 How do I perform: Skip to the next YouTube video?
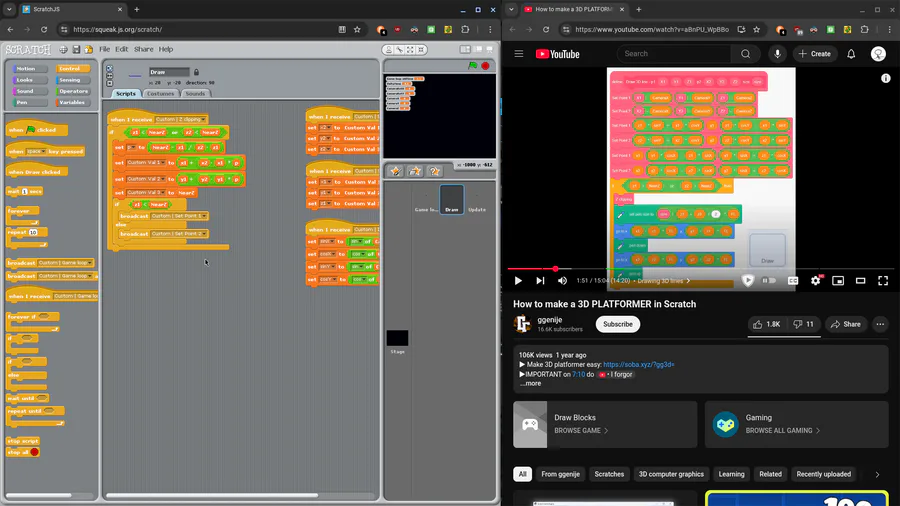click(x=540, y=281)
